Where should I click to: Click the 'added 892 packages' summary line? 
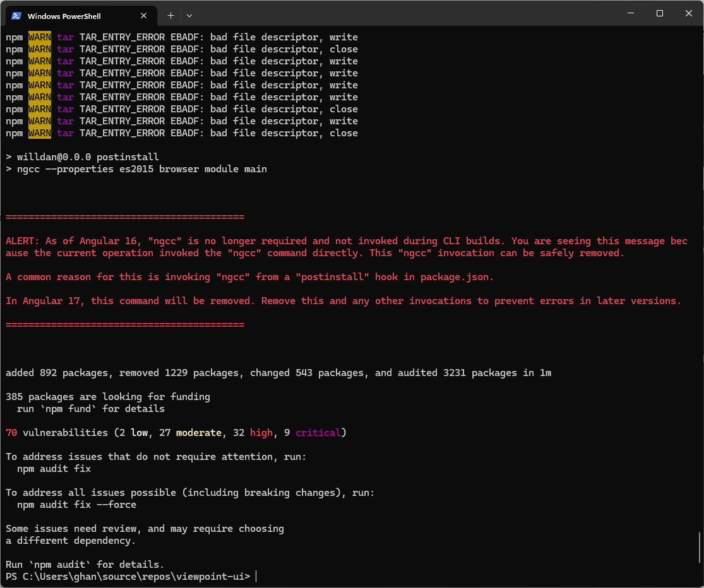[278, 373]
